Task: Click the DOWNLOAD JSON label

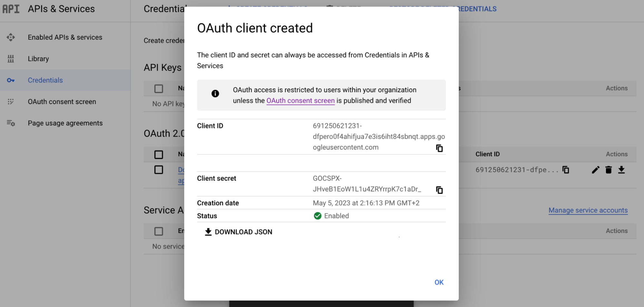Action: [244, 232]
